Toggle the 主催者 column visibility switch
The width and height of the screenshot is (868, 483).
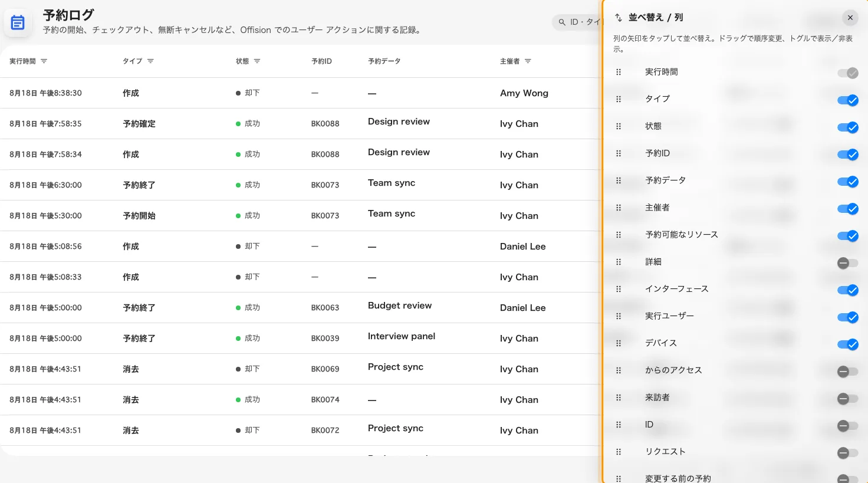848,209
